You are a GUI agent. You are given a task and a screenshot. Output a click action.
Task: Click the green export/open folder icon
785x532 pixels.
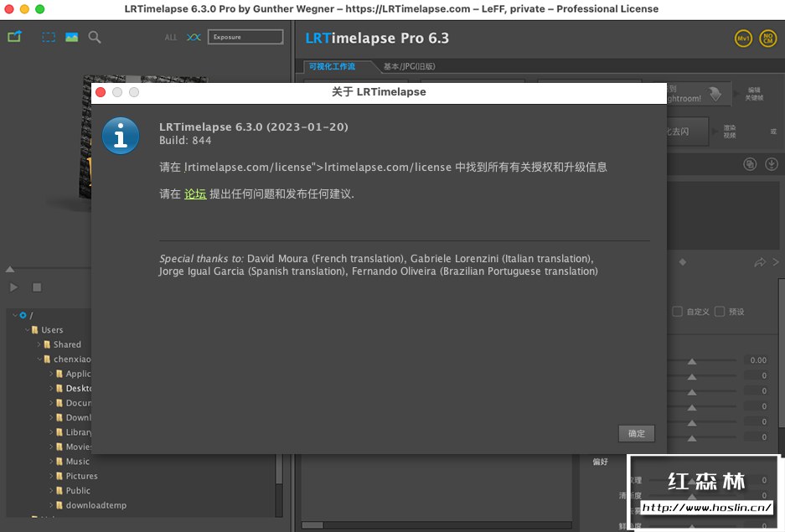pos(14,37)
